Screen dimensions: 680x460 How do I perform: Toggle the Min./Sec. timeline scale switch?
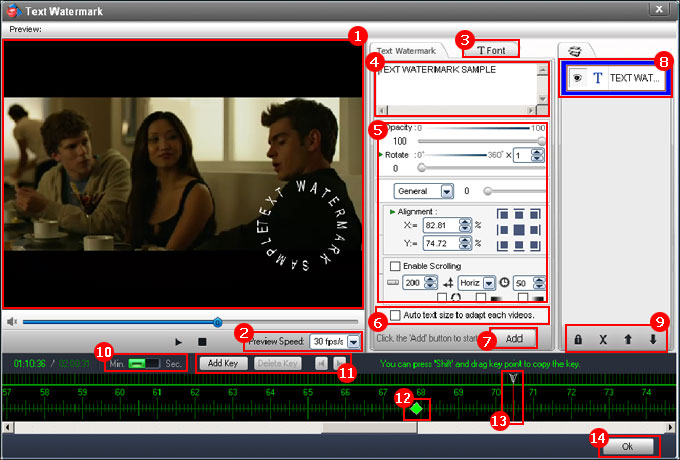point(144,363)
